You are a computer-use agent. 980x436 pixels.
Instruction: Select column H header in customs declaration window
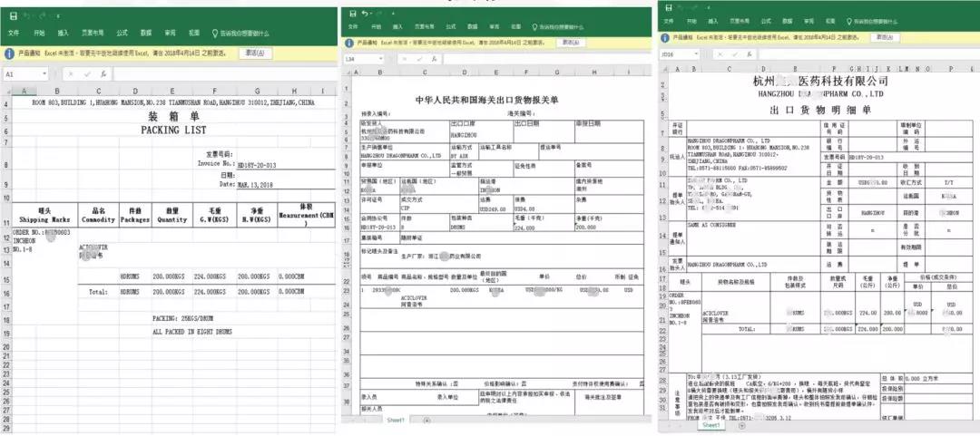[x=594, y=72]
